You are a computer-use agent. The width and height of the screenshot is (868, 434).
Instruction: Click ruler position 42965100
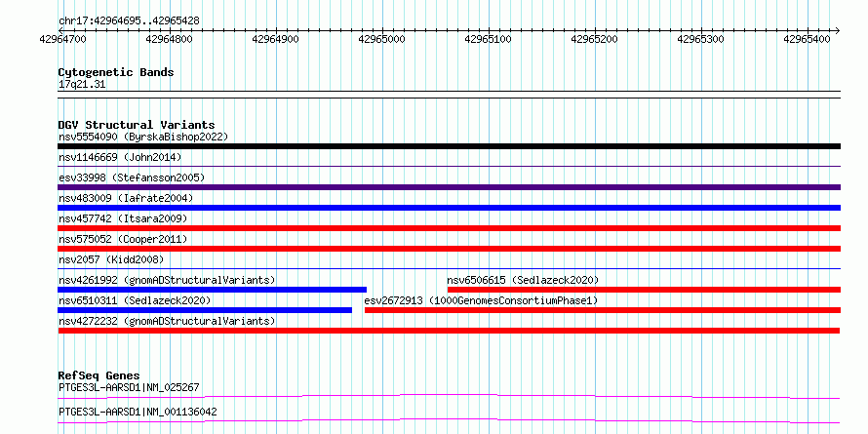click(489, 39)
